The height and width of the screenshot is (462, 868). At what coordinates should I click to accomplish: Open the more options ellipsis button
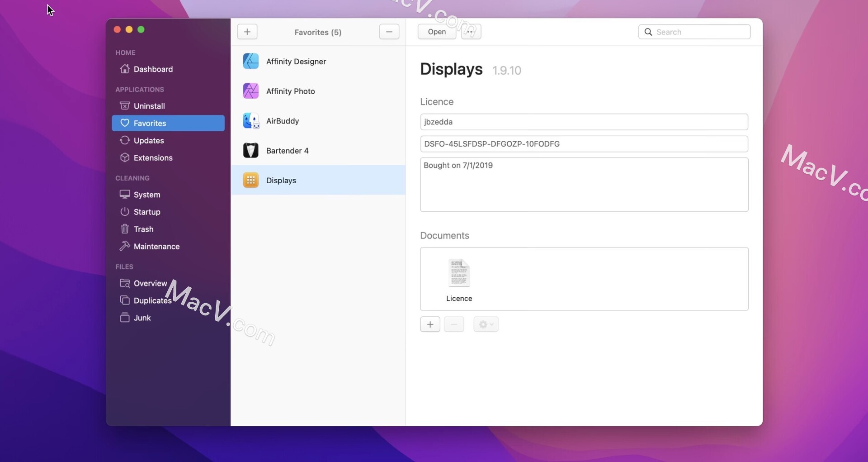pyautogui.click(x=471, y=32)
